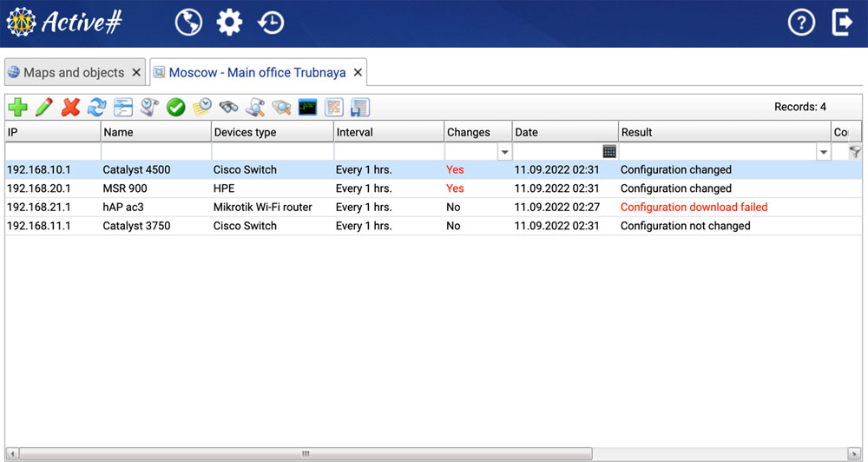Click the floppy disk save icon
868x462 pixels.
point(360,108)
